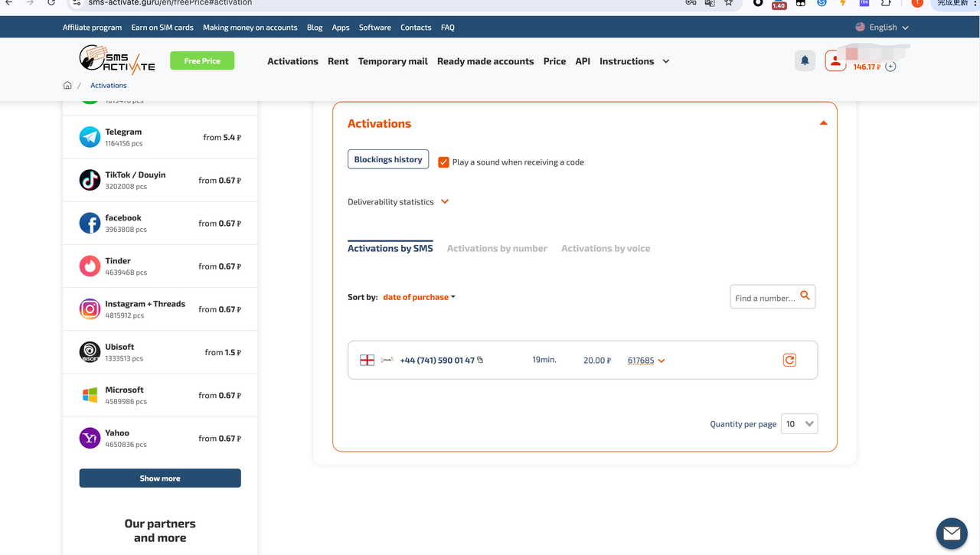Viewport: 980px width, 555px height.
Task: Open Temporary mail nav item
Action: 393,61
